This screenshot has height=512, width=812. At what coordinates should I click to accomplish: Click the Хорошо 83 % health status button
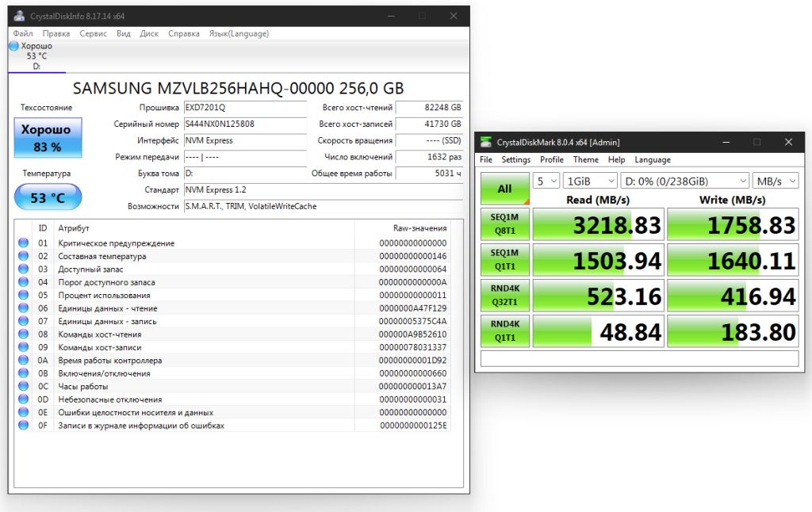[x=48, y=138]
